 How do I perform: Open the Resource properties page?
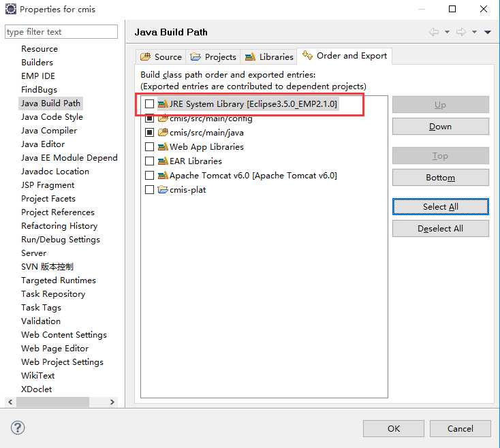40,49
